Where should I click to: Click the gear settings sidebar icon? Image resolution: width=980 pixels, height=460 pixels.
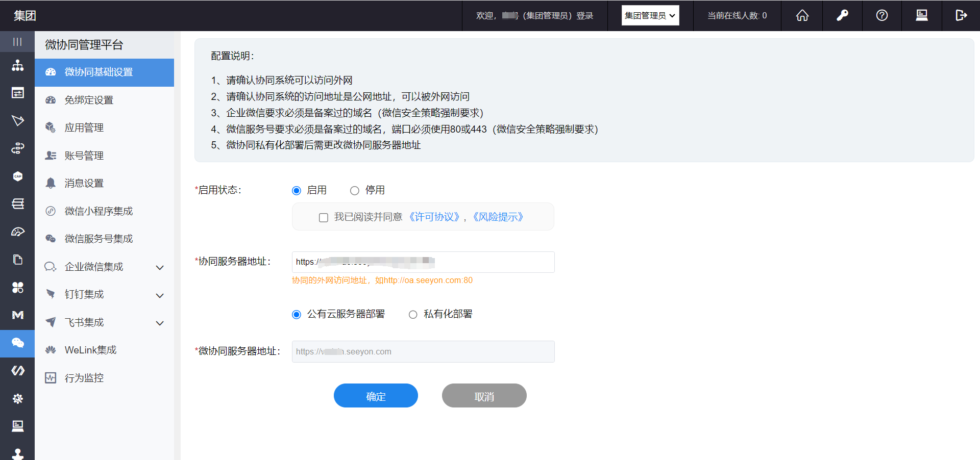click(17, 398)
